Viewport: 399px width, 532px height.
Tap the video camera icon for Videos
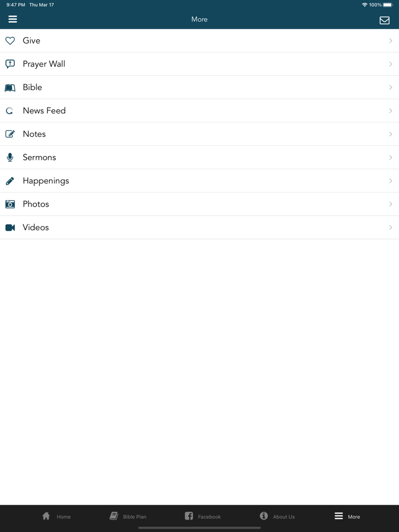point(10,228)
